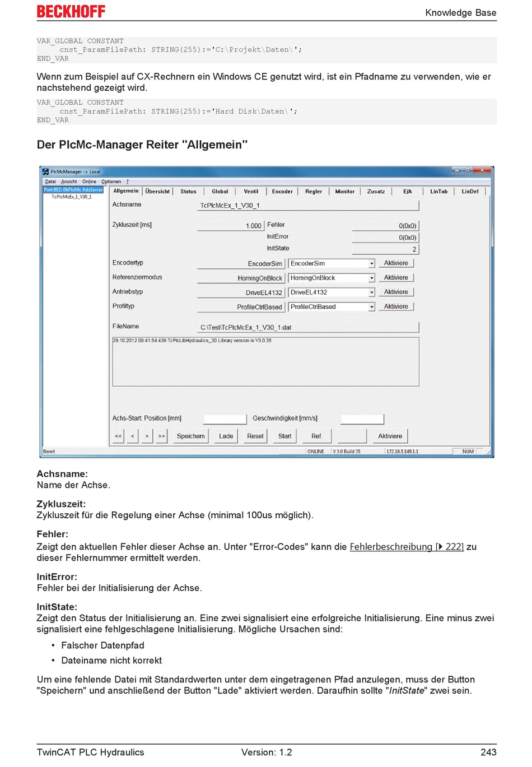The height and width of the screenshot is (767, 532).
Task: Click the Bereit status text
Action: pyautogui.click(x=49, y=452)
